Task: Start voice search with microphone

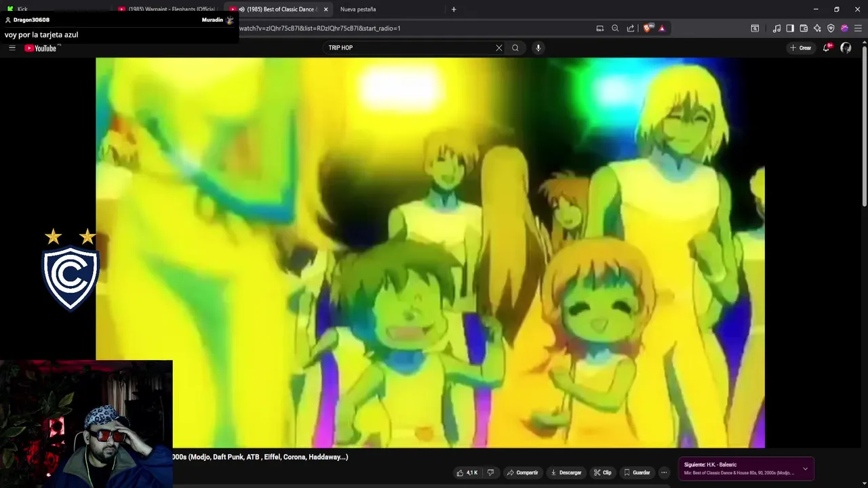Action: pos(538,47)
